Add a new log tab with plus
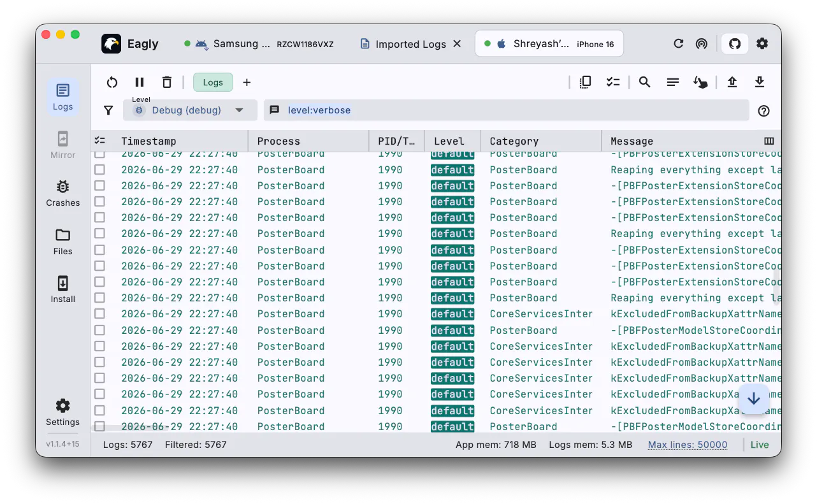This screenshot has width=817, height=504. point(247,82)
